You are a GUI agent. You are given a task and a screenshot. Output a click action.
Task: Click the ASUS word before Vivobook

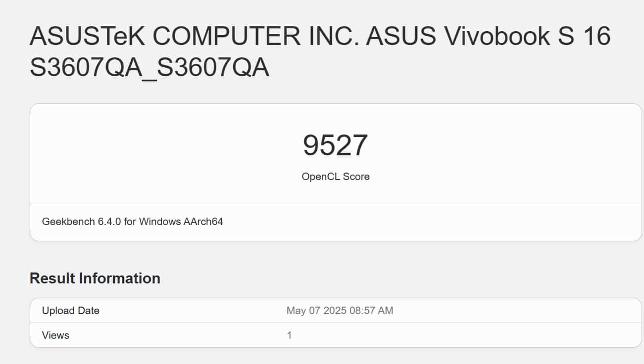(x=401, y=36)
